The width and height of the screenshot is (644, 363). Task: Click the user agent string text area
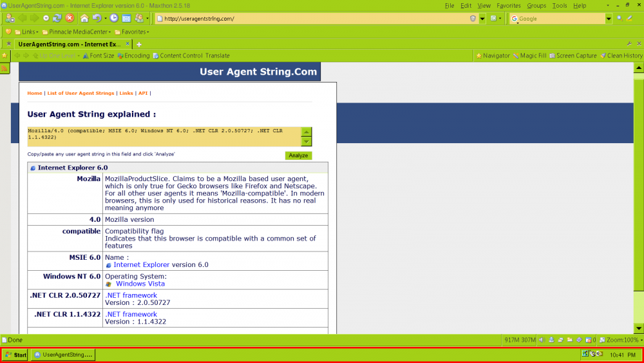[x=164, y=137]
